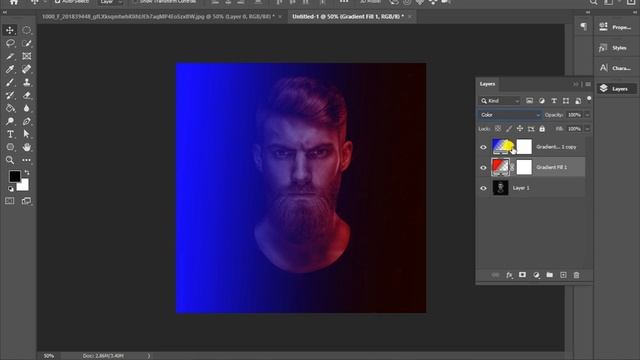
Task: Switch to the Untitled-1 document tab
Action: 348,16
